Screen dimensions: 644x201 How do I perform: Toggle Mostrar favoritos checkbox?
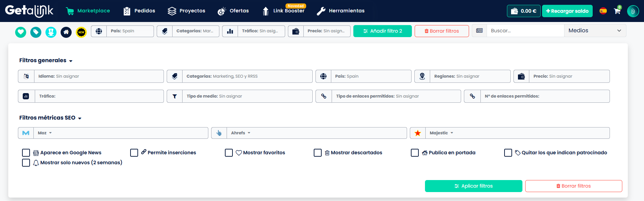[x=229, y=153]
